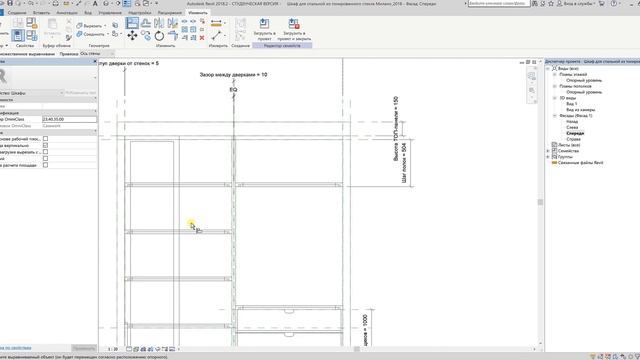Expand the Groups (Группы) node
The width and height of the screenshot is (640, 360).
pos(548,157)
